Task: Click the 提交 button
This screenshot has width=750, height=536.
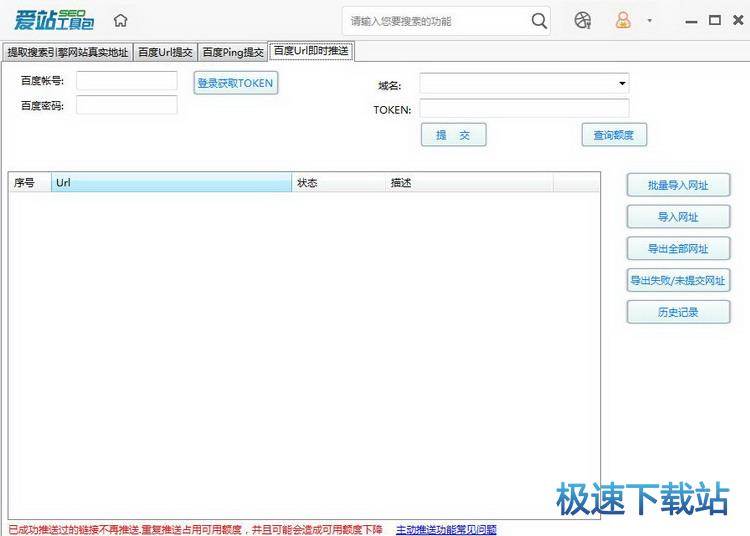Action: coord(453,135)
